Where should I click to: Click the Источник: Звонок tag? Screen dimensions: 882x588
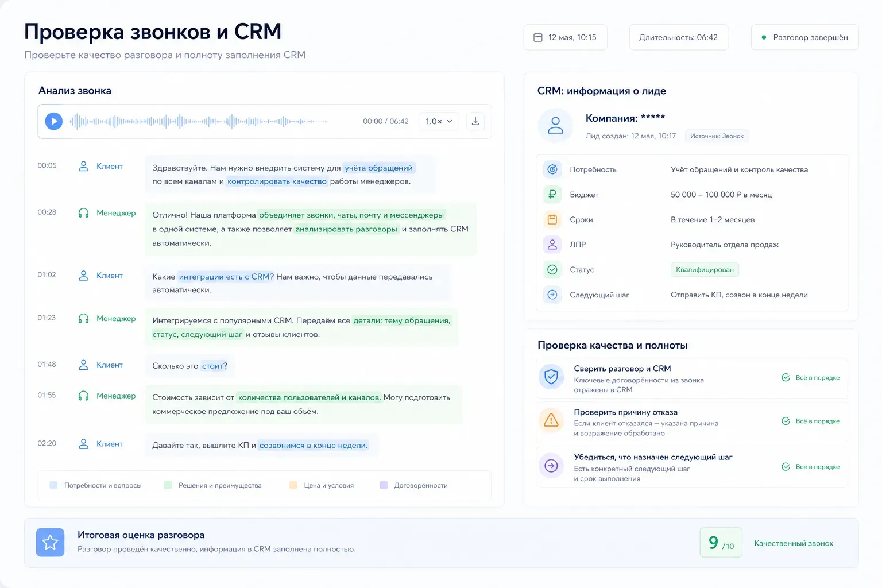tap(717, 136)
